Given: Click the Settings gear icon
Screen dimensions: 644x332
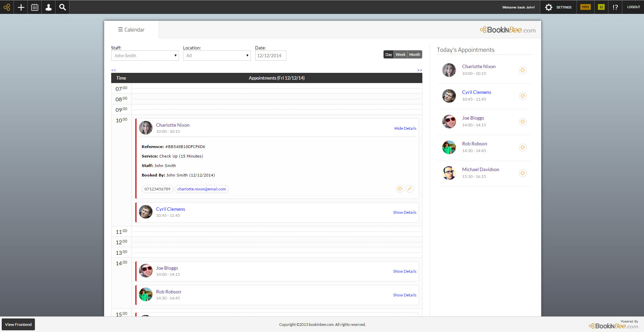Looking at the screenshot, I should point(548,7).
